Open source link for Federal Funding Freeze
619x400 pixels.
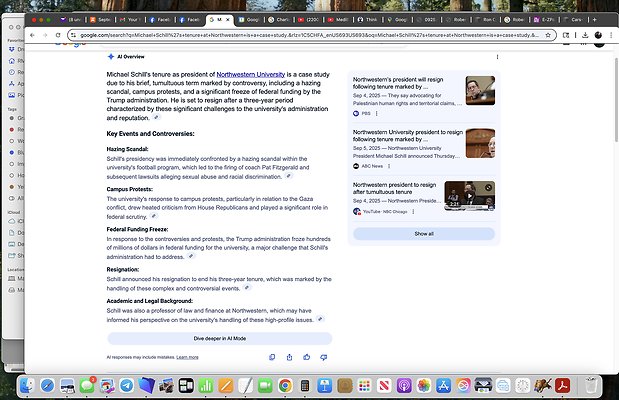tap(191, 256)
